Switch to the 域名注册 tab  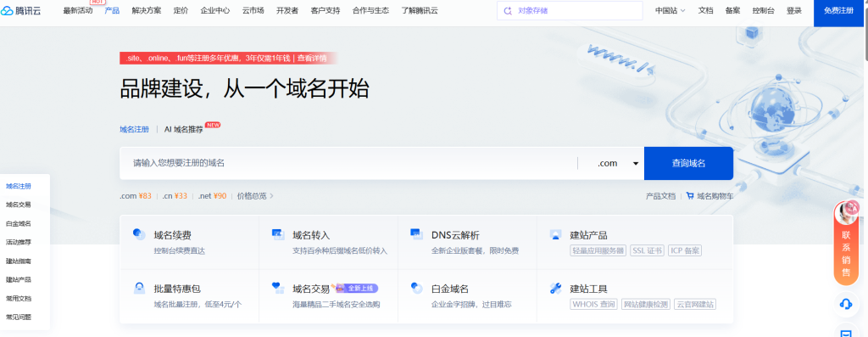[134, 129]
